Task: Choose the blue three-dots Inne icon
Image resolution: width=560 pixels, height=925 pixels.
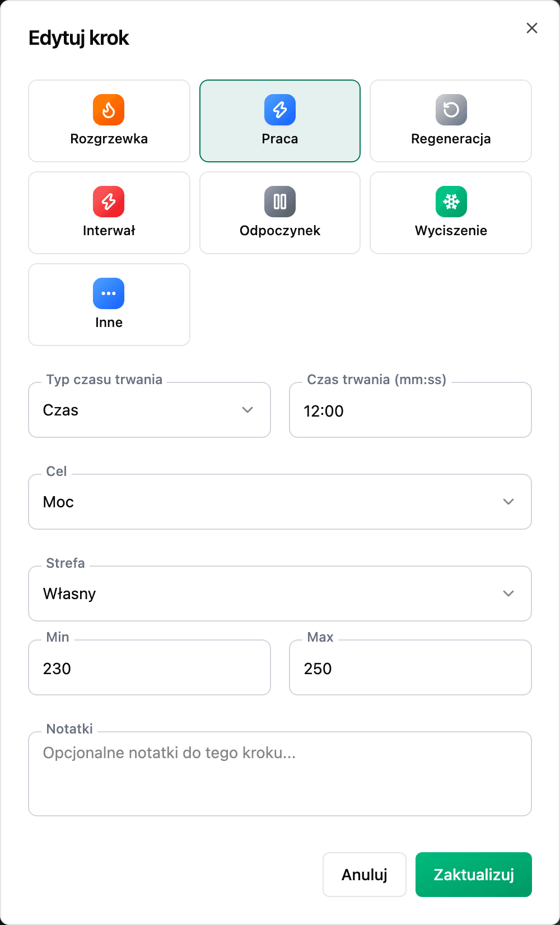Action: tap(109, 293)
